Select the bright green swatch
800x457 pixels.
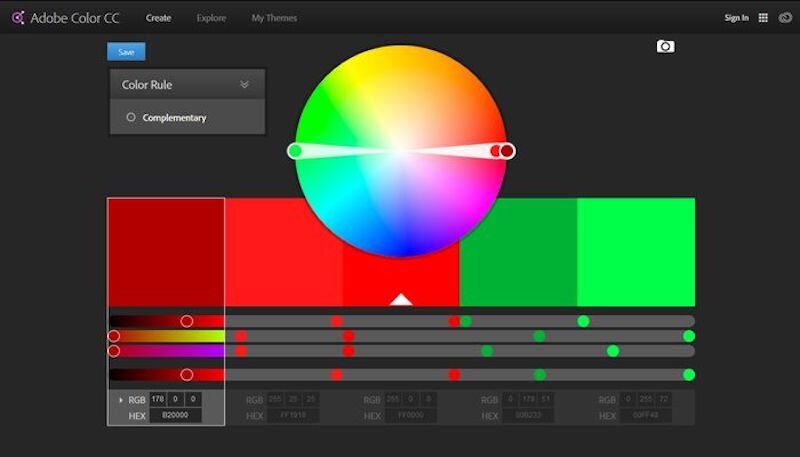pos(636,252)
